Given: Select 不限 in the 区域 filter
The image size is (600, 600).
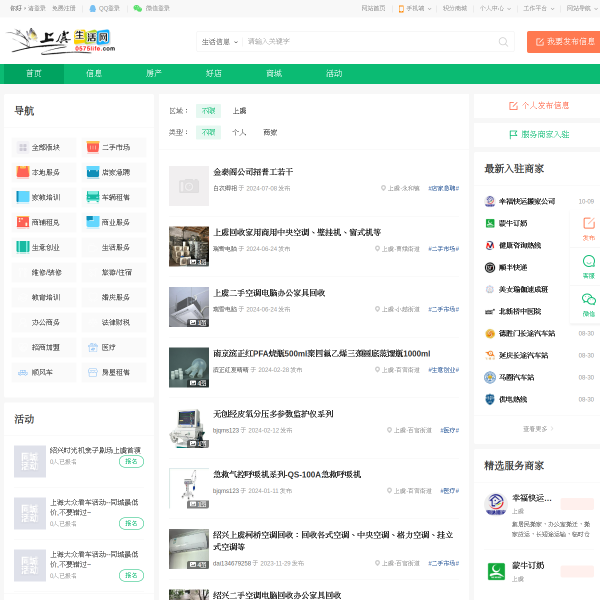Looking at the screenshot, I should click(209, 111).
